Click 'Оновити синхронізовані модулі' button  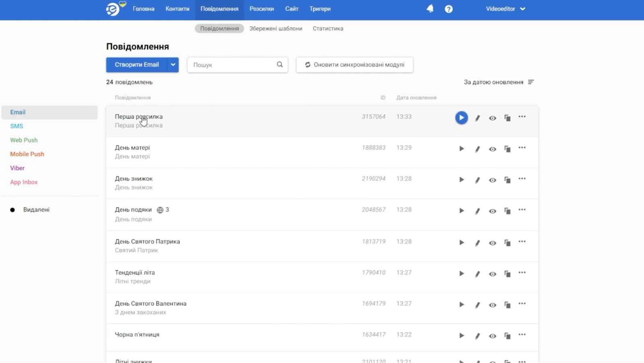[x=355, y=65]
